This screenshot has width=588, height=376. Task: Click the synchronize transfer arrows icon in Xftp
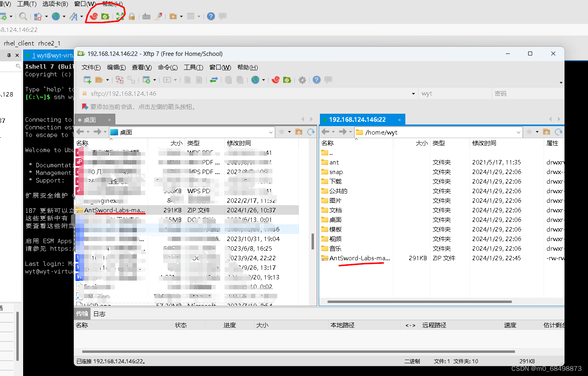[214, 80]
